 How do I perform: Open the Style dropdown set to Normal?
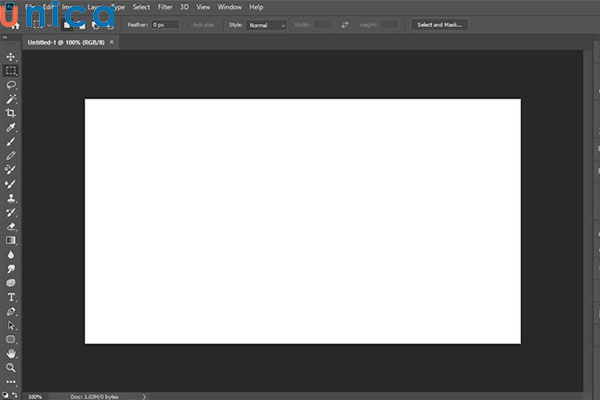click(268, 24)
